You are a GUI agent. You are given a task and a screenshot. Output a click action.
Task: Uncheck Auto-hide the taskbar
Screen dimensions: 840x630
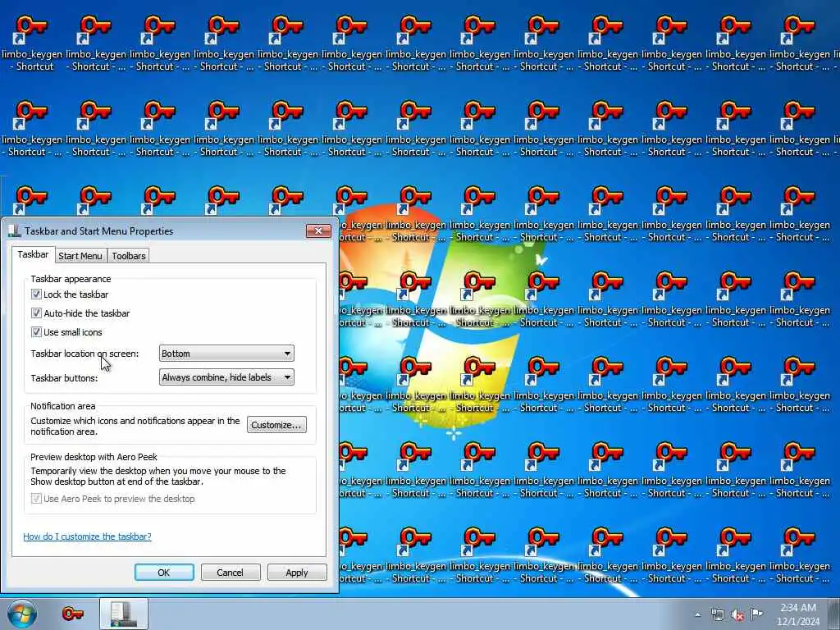coord(36,313)
